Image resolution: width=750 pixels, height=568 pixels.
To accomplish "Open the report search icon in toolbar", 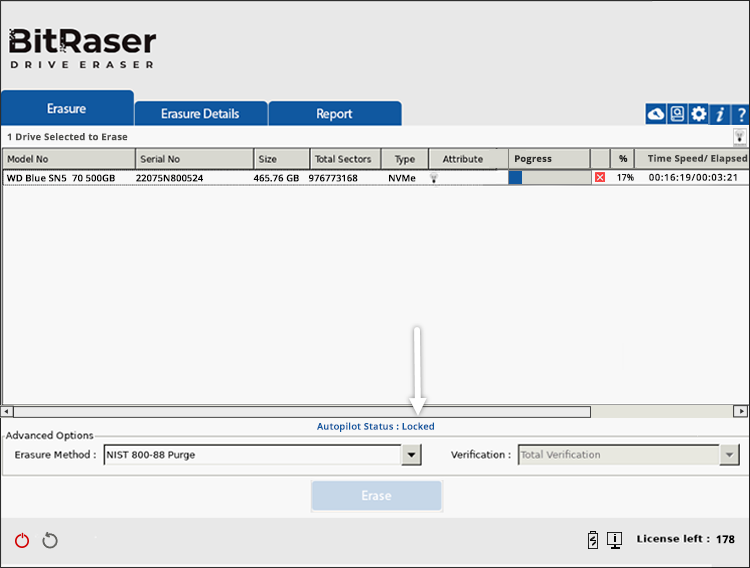I will pyautogui.click(x=677, y=114).
